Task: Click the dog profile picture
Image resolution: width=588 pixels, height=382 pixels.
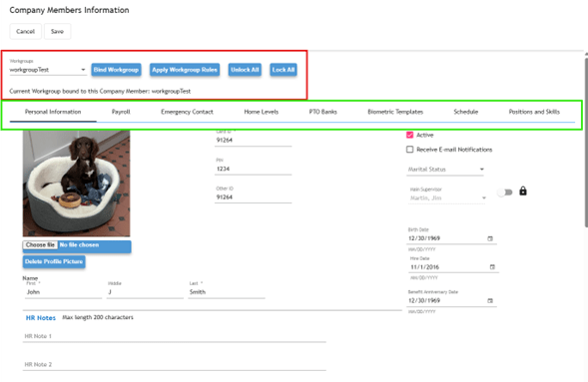Action: coord(77,184)
